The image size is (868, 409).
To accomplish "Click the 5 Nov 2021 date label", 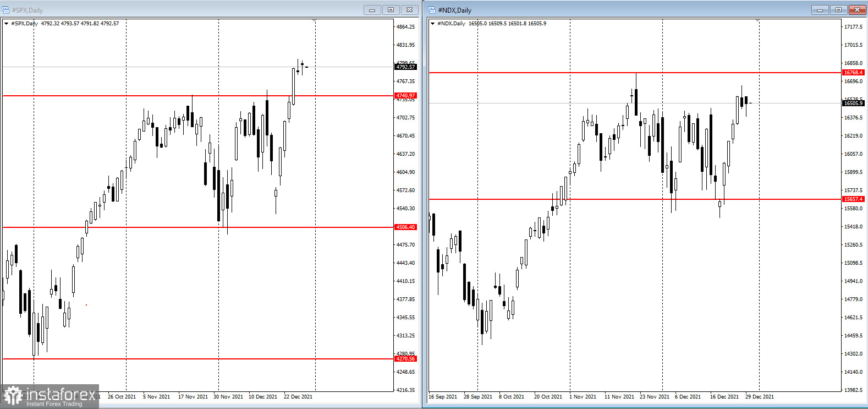I will (157, 397).
